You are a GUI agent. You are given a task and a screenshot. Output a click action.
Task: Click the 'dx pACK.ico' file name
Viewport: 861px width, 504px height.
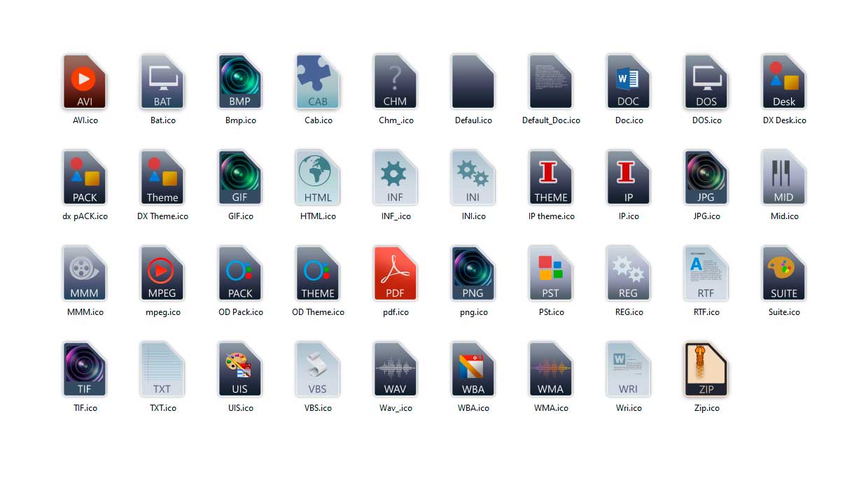85,216
